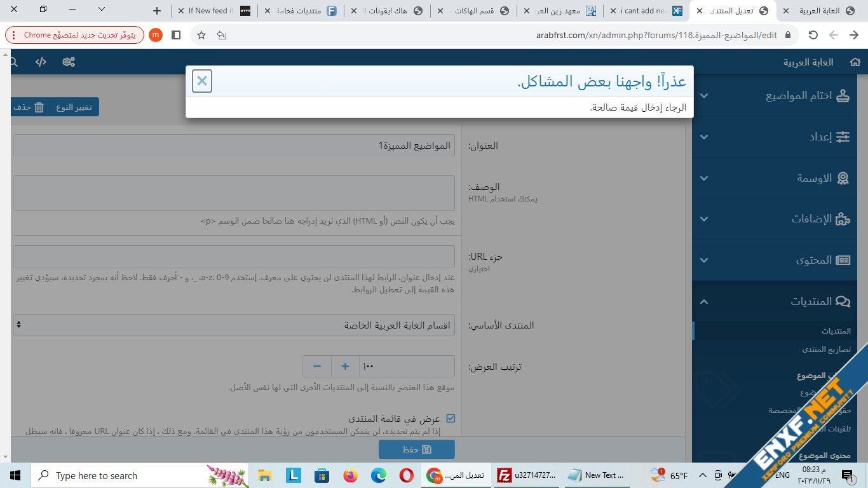Click the code brackets icon in header
Viewport: 868px width, 488px height.
point(41,62)
